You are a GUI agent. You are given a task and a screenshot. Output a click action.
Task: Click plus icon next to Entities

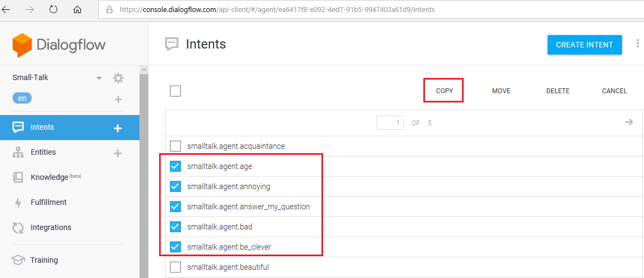point(118,154)
